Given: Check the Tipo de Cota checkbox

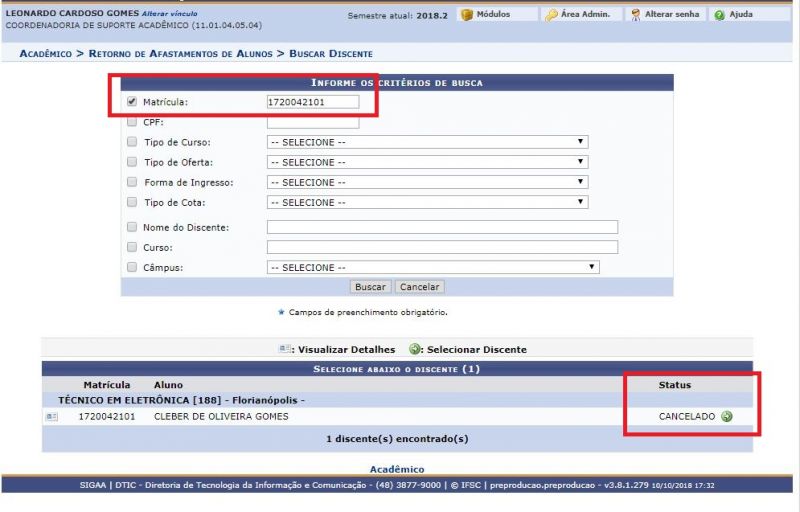Looking at the screenshot, I should [x=132, y=202].
